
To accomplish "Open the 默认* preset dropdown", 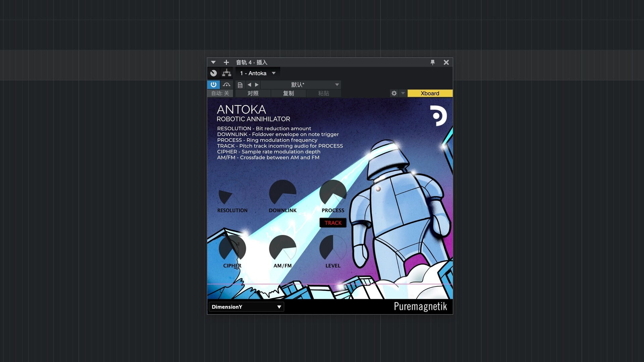I will pyautogui.click(x=301, y=85).
